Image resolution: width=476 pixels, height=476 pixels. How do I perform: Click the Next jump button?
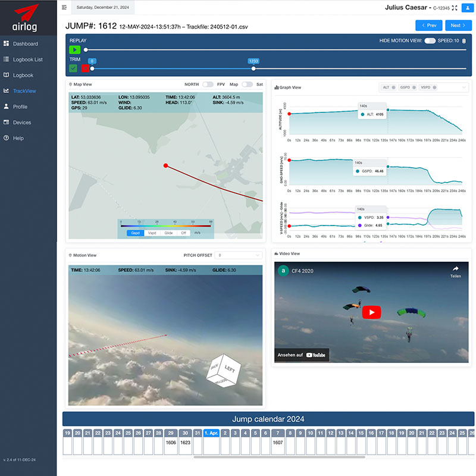point(458,26)
